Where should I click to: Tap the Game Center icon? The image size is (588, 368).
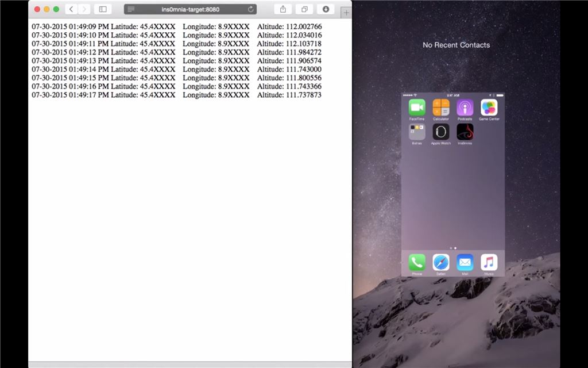(489, 108)
